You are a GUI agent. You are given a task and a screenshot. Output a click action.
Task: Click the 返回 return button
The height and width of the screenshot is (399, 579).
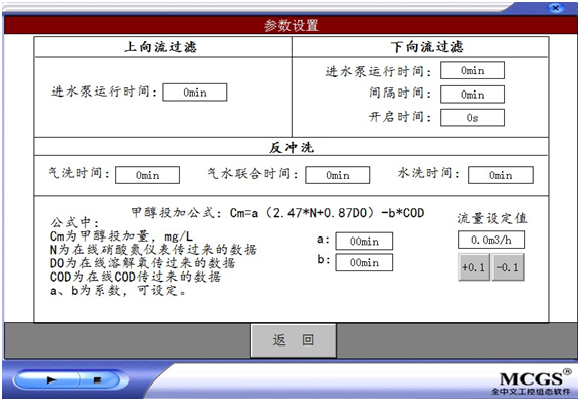tap(294, 341)
